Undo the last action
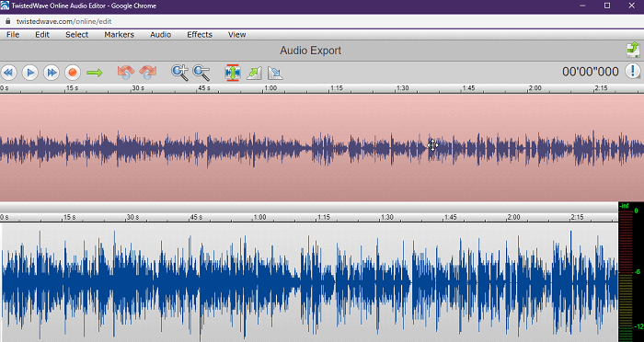This screenshot has height=342, width=644. 126,73
